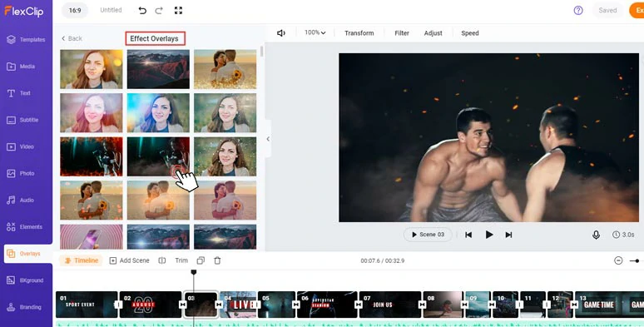Click the 00:07.6 / 00:32.9 time display

[x=383, y=260]
